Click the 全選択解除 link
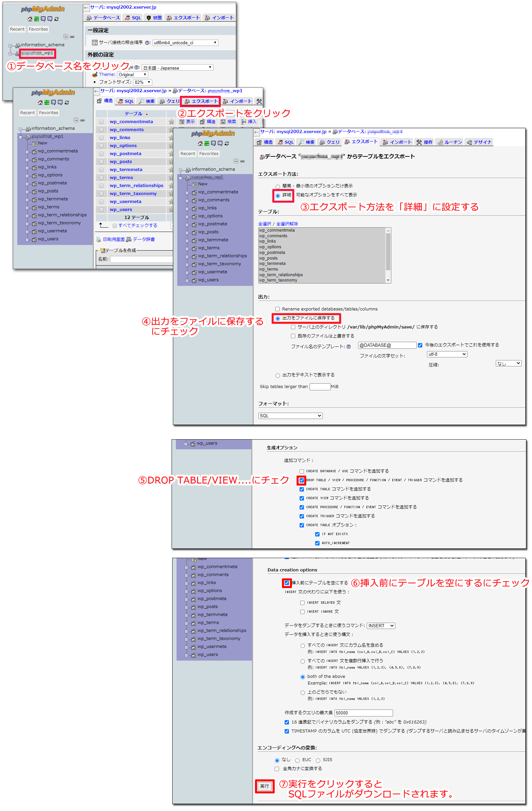532x811 pixels. point(287,224)
